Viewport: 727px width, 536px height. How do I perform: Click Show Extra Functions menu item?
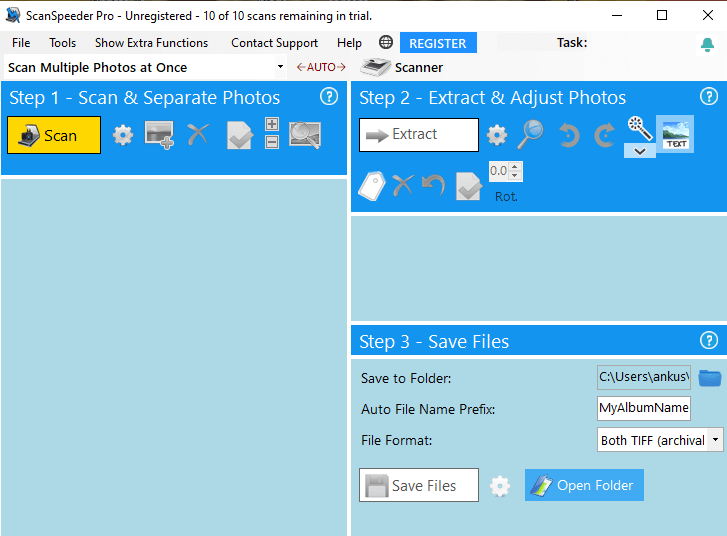point(152,43)
